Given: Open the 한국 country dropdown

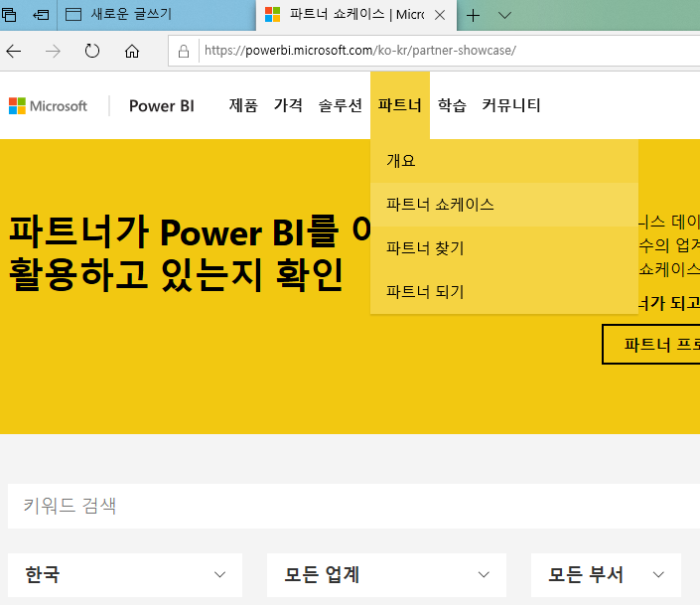Looking at the screenshot, I should (x=125, y=575).
